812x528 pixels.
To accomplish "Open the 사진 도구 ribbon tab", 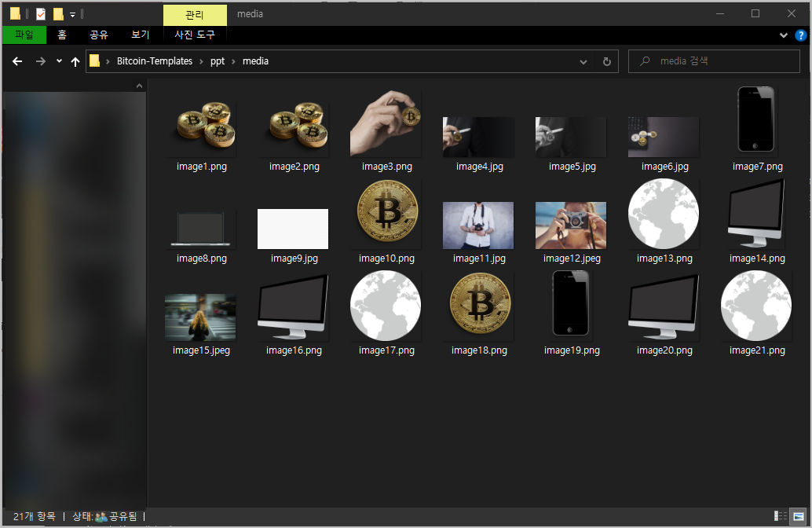I will point(195,35).
